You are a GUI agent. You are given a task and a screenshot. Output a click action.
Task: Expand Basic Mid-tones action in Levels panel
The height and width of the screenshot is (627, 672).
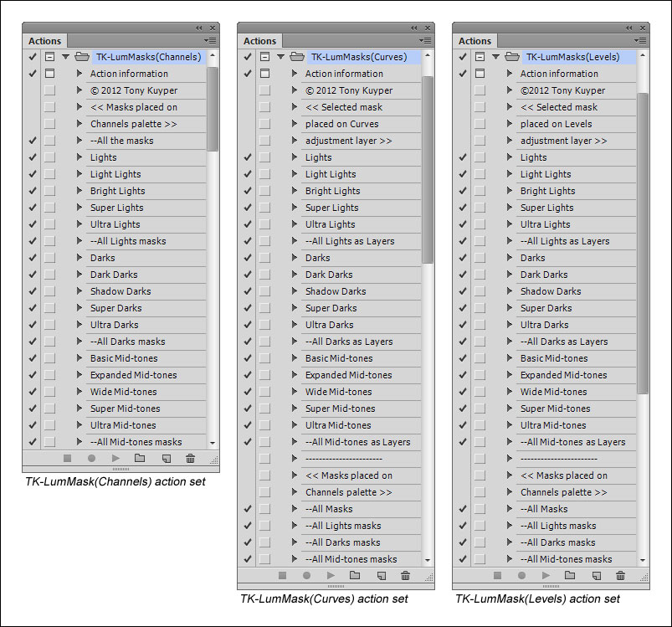(510, 357)
